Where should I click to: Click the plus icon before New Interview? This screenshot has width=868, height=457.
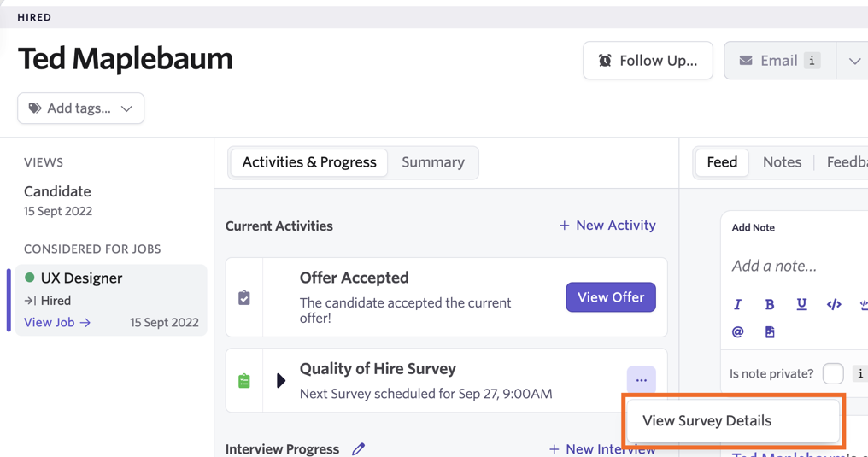[554, 449]
